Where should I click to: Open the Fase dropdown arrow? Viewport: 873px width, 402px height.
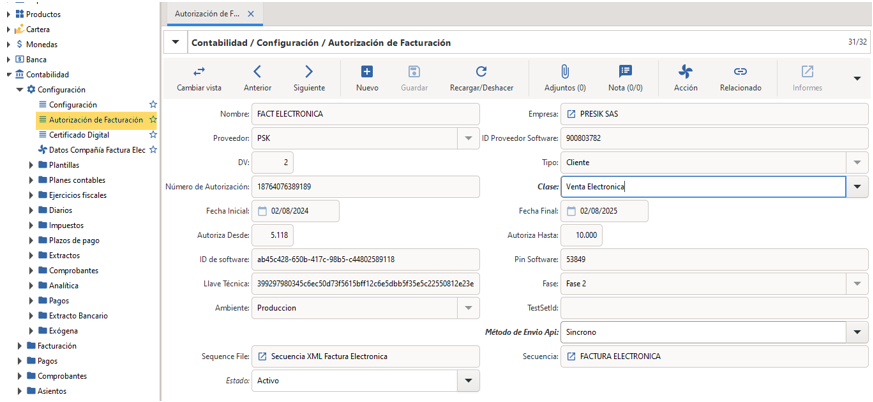point(857,283)
